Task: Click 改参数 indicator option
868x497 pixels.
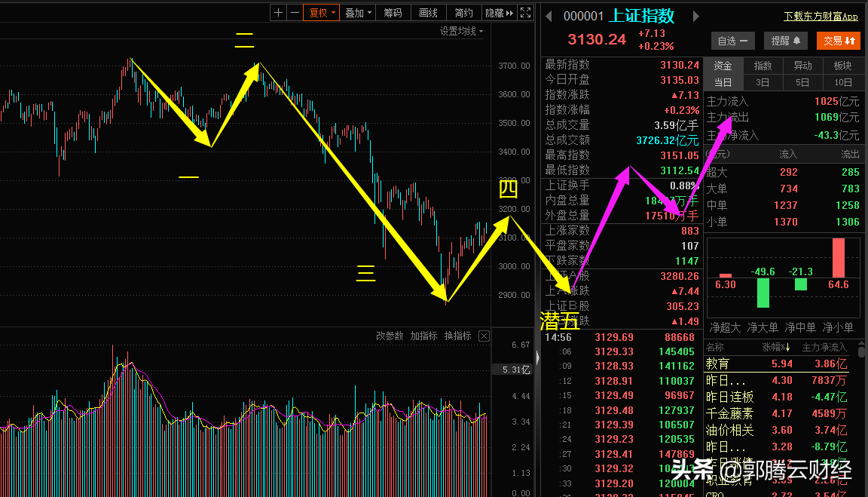Action: click(x=390, y=336)
